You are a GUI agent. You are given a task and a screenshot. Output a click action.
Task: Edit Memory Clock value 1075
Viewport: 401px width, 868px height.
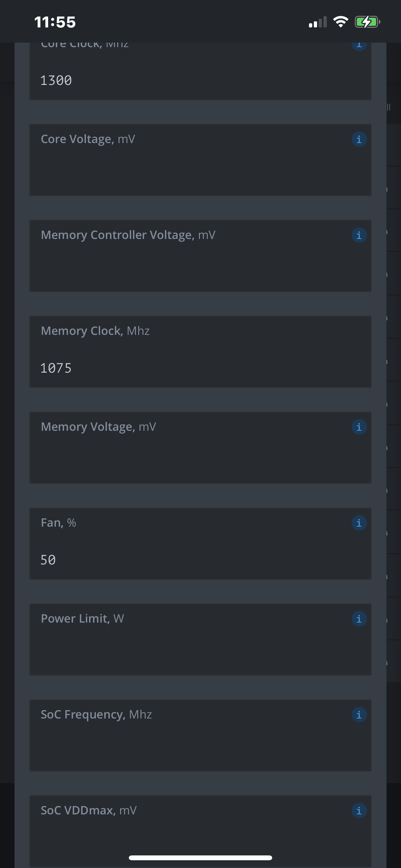click(200, 368)
